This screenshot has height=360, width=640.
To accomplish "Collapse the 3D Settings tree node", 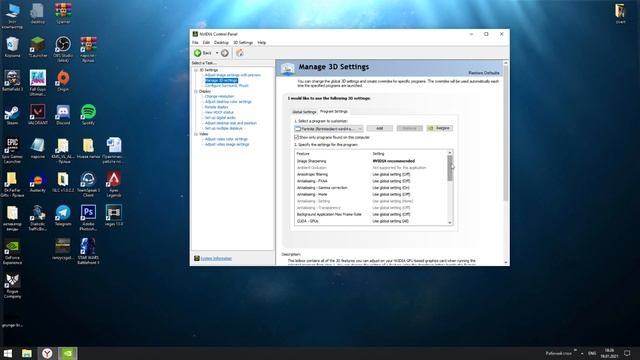I will [196, 70].
